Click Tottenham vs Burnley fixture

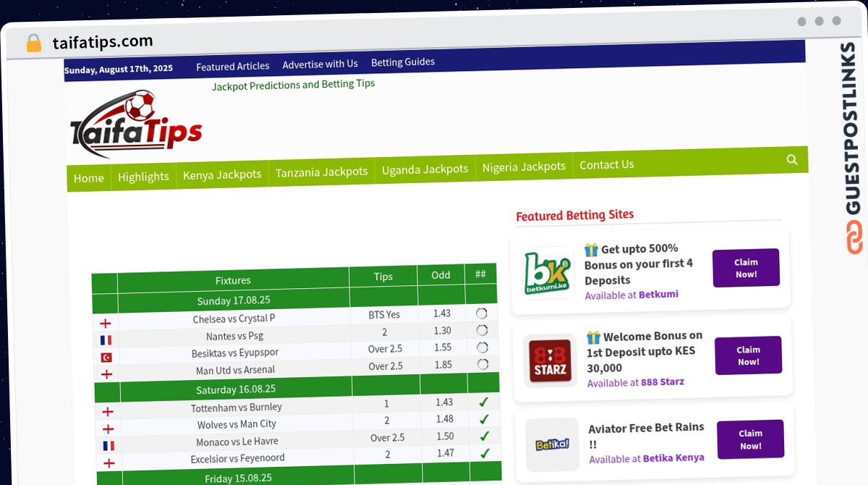[x=237, y=408]
